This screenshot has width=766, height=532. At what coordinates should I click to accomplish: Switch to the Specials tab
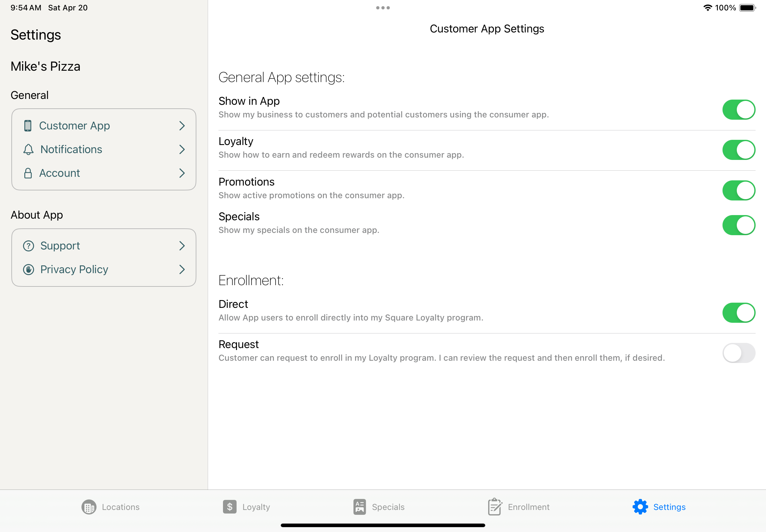[x=379, y=507]
